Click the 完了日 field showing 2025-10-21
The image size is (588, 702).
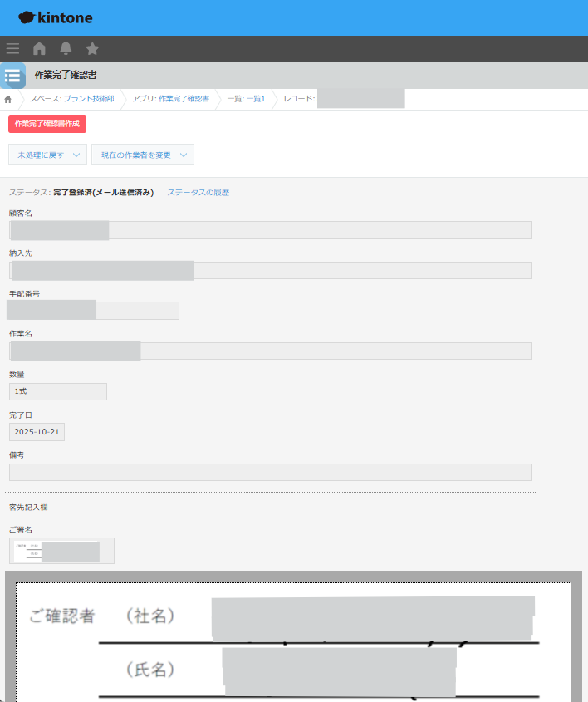click(x=37, y=432)
